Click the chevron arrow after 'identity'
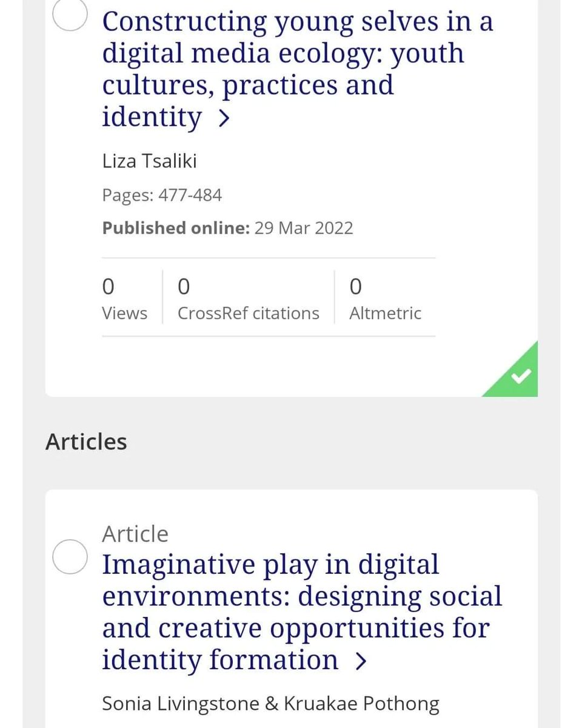 (x=224, y=118)
